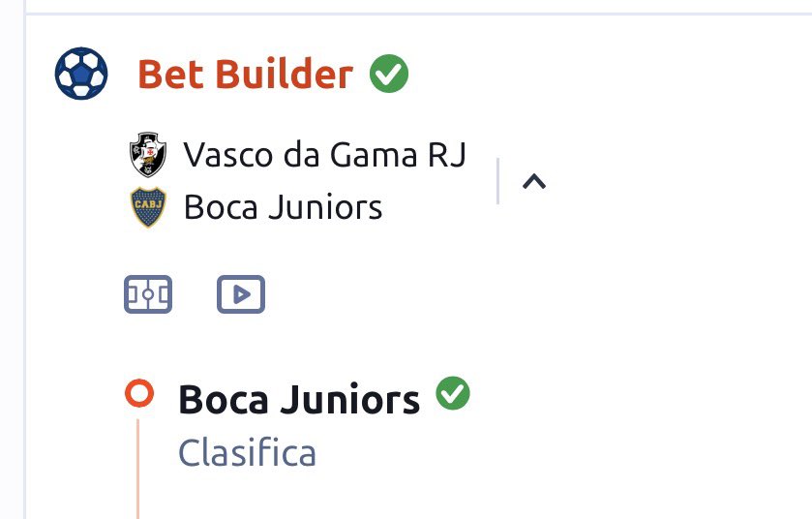Click green check next to bold Boca Juniors
Screen dimensions: 812x519
[453, 393]
